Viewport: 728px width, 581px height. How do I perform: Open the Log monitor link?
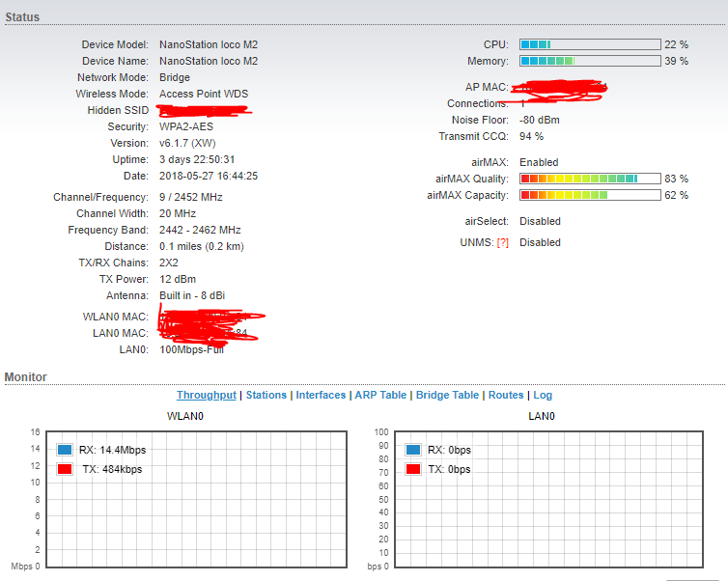543,395
